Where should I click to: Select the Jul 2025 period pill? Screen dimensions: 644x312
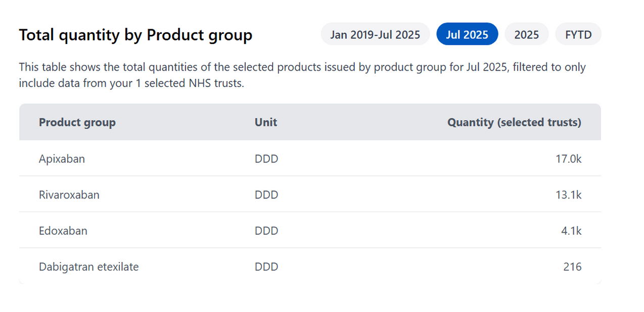pyautogui.click(x=467, y=34)
